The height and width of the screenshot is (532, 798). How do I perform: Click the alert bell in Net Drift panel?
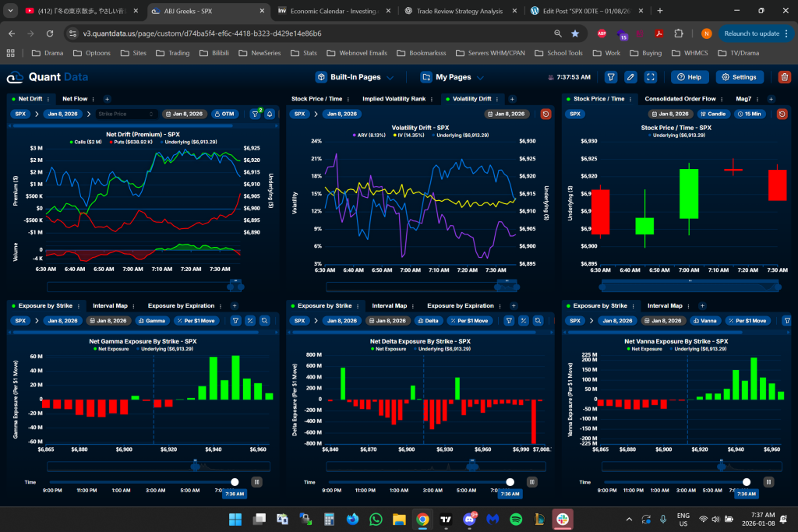tap(270, 114)
